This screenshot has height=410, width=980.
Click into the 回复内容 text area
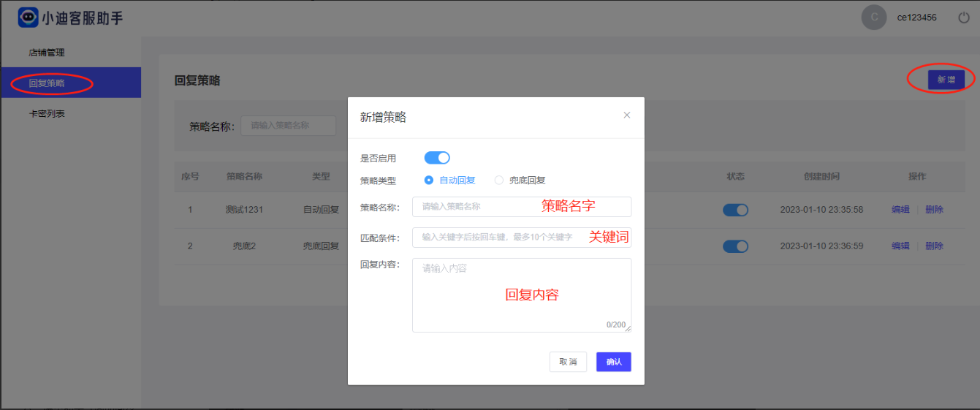click(522, 295)
